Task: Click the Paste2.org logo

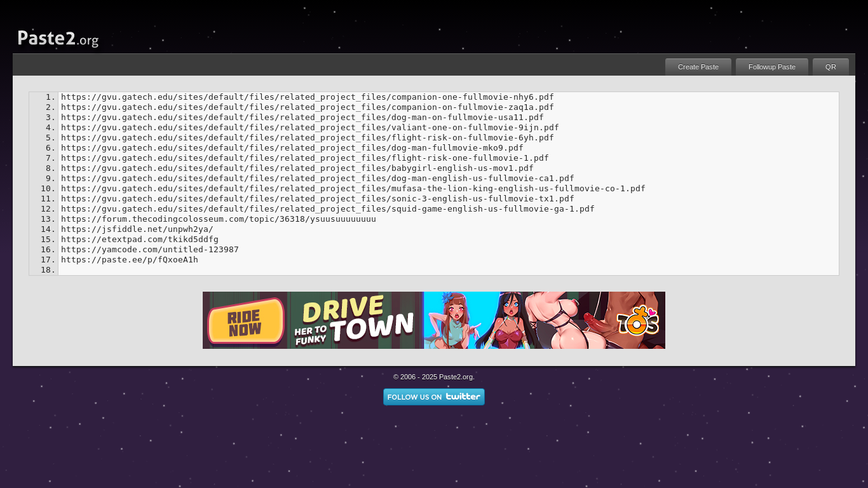Action: [58, 39]
